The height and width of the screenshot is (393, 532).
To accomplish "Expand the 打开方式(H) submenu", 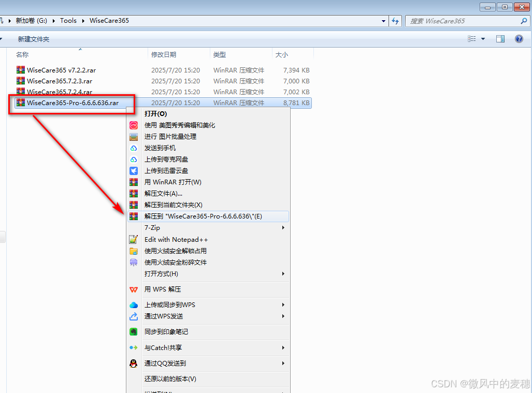I will pos(283,273).
